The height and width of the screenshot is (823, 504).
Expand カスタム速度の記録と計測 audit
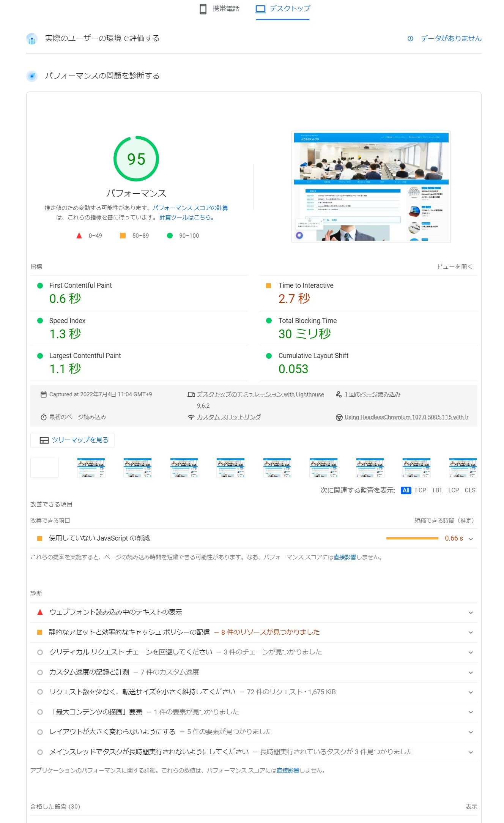coord(254,672)
